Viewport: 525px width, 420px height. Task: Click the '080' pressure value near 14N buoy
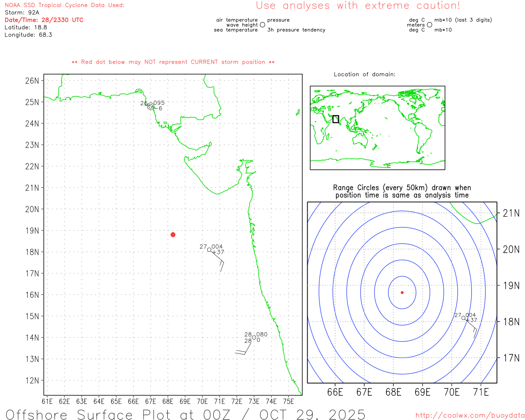point(262,335)
